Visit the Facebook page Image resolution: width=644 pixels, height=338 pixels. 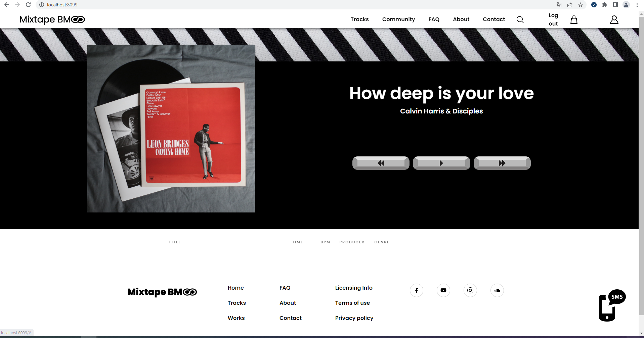click(416, 290)
